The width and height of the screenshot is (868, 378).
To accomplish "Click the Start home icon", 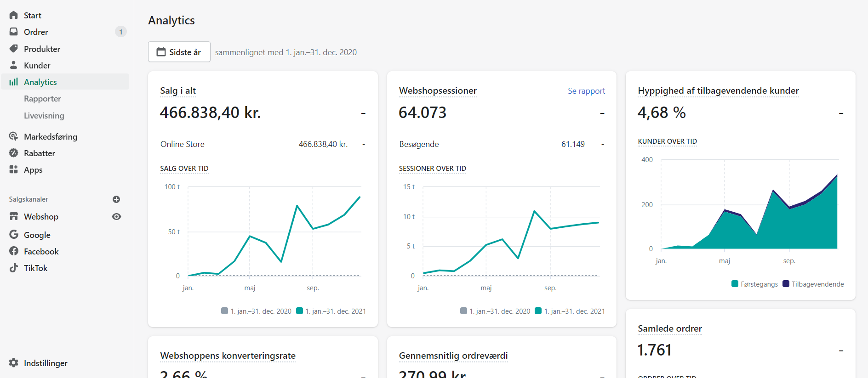I will point(14,15).
